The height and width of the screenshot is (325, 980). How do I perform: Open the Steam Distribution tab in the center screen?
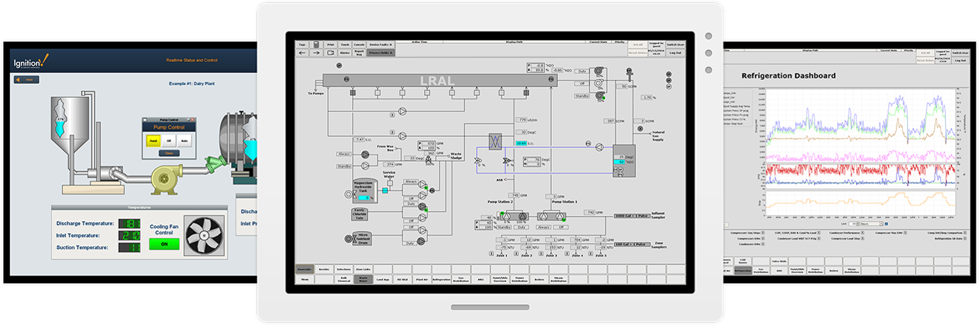pos(559,279)
